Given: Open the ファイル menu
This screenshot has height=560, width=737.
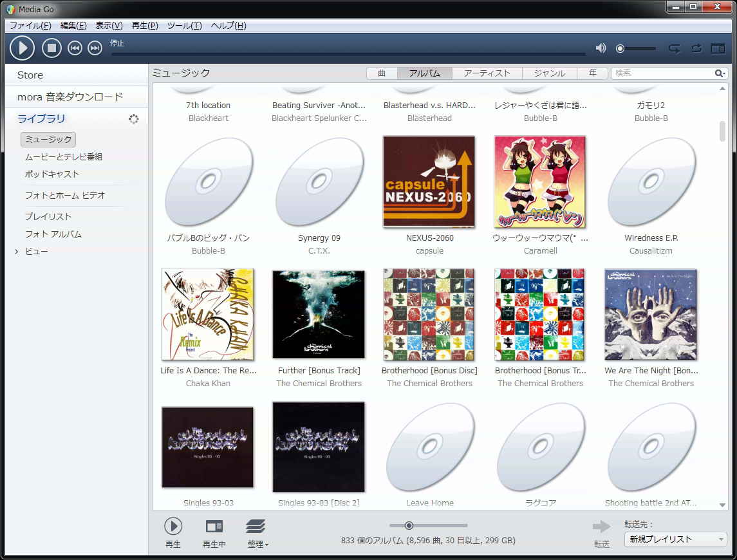Looking at the screenshot, I should click(x=30, y=25).
